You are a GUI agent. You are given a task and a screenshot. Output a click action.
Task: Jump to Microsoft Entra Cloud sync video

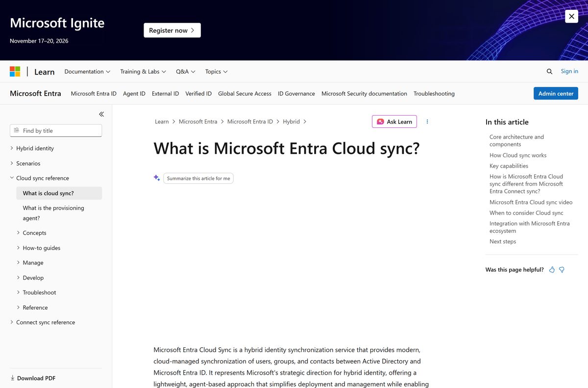pyautogui.click(x=531, y=202)
